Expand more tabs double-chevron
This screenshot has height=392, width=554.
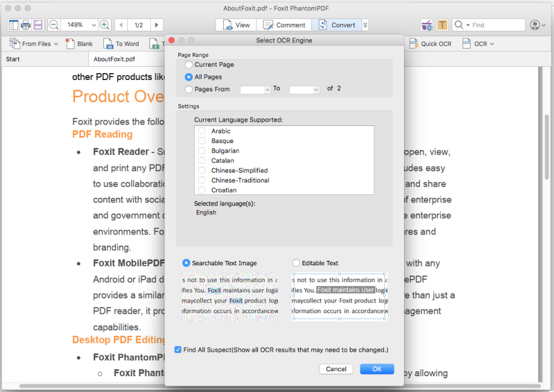coord(366,25)
